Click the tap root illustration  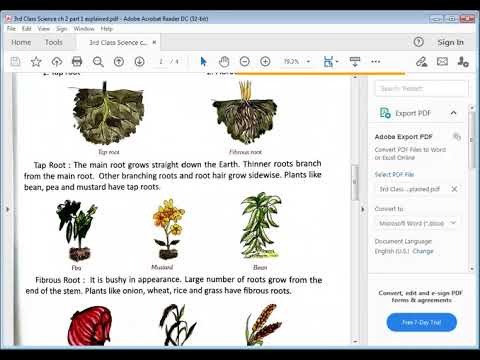(108, 113)
